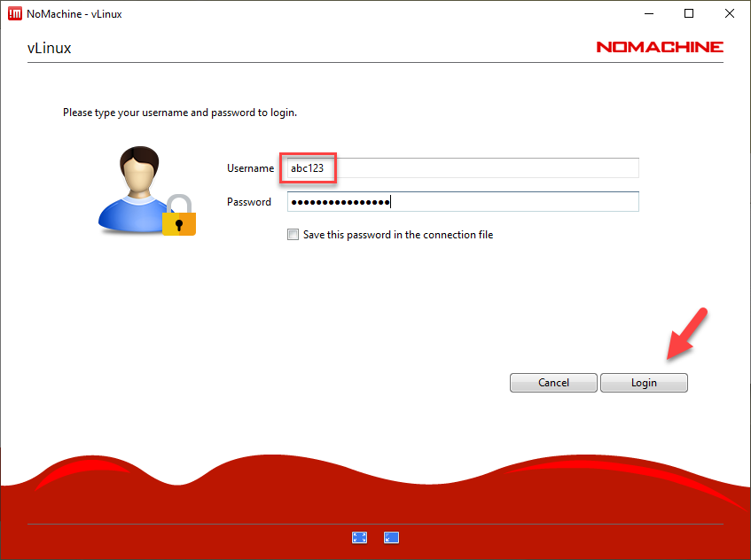Click the NoMachine app icon in title bar
Image resolution: width=751 pixels, height=560 pixels.
[15, 14]
